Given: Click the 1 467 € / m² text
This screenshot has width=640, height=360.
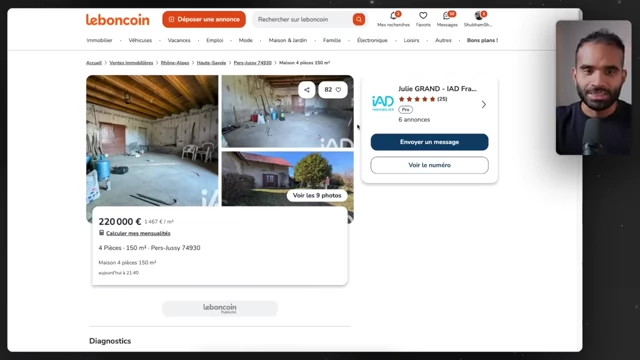Looking at the screenshot, I should click(x=159, y=222).
